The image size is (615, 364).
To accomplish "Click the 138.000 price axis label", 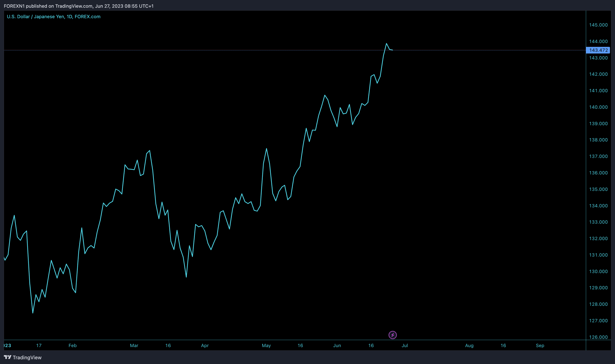I will (x=598, y=140).
